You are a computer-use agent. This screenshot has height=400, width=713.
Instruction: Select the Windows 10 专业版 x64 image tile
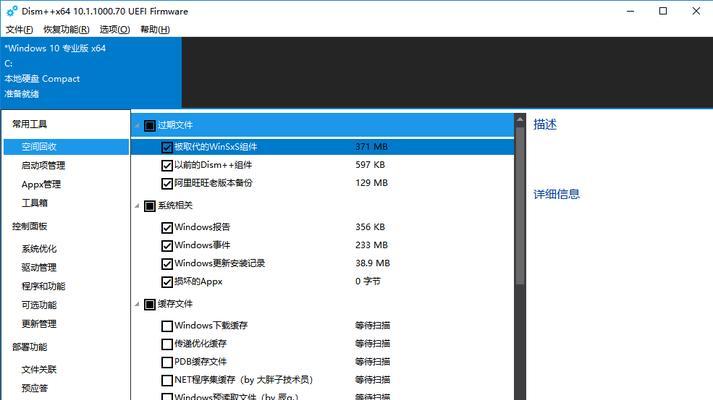(x=91, y=72)
